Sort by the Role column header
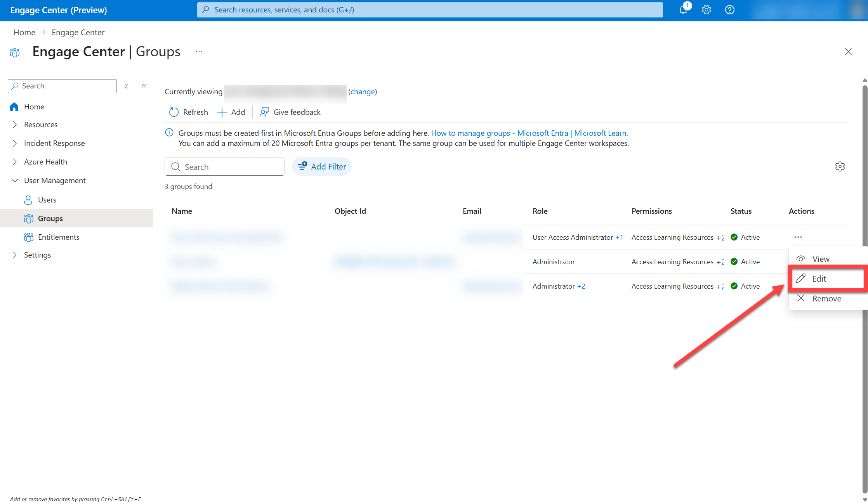This screenshot has width=868, height=502. [x=540, y=211]
